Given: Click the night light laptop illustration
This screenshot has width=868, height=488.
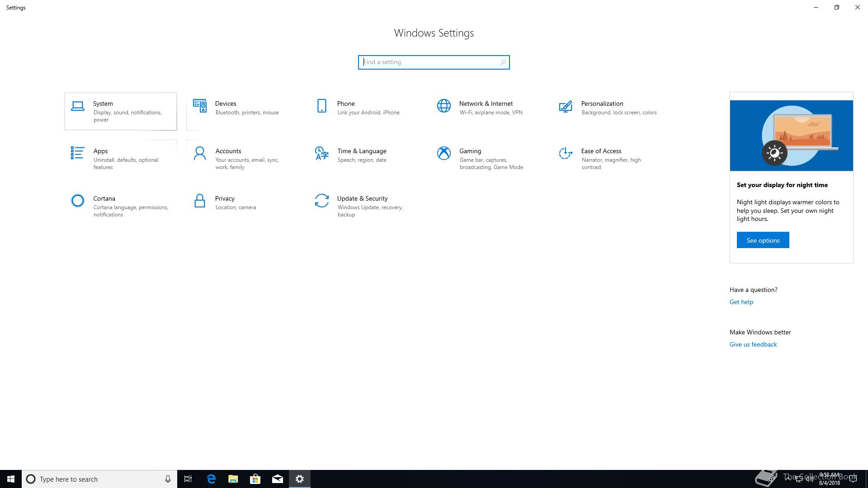Looking at the screenshot, I should click(791, 136).
